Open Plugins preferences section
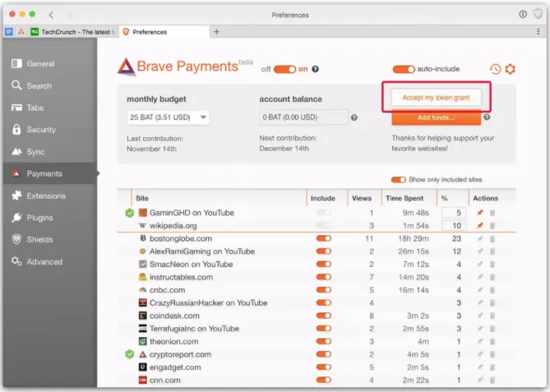 click(x=50, y=218)
